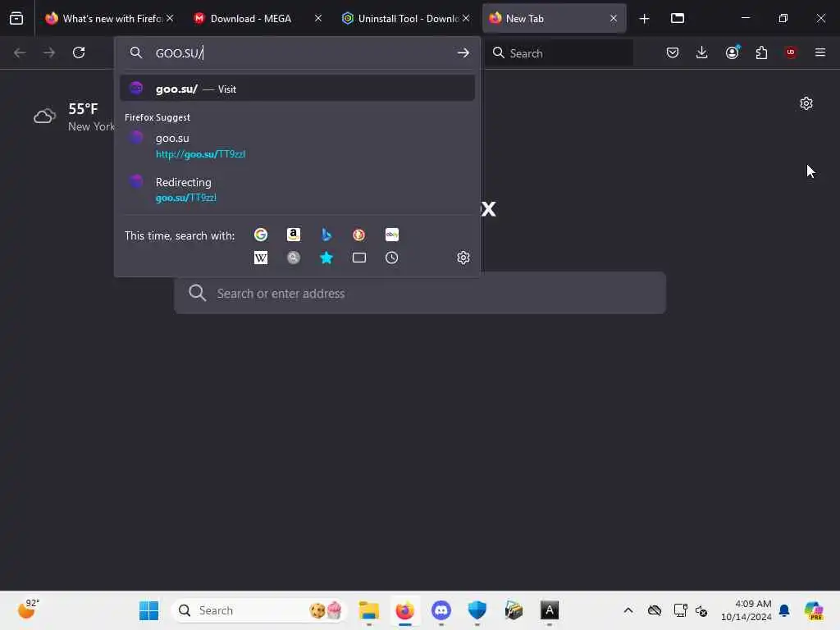
Task: Search bookmarks with star icon
Action: tap(326, 258)
